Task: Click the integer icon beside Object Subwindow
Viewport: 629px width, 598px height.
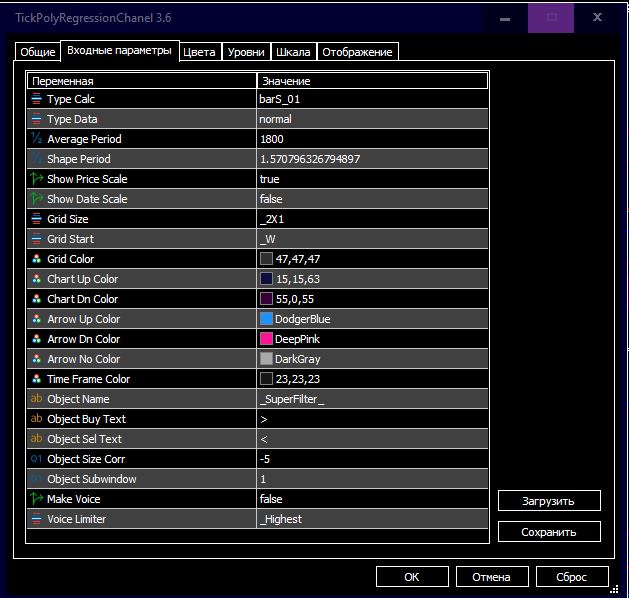Action: (37, 478)
